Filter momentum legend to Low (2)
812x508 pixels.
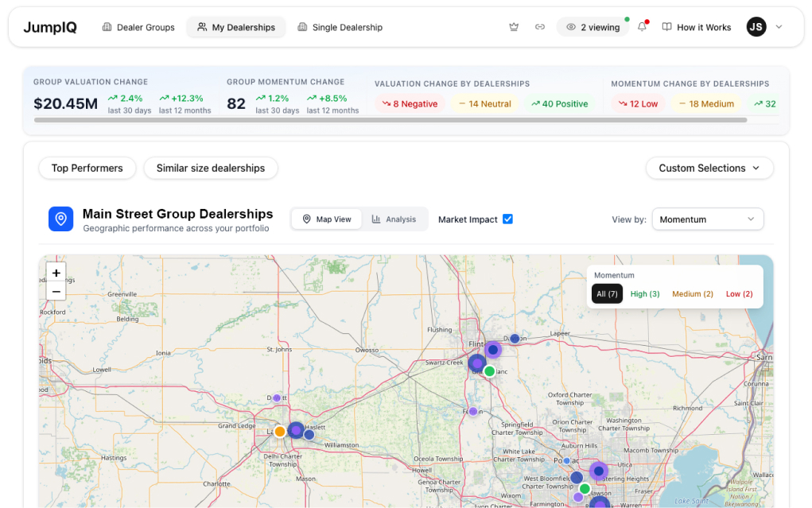coord(739,294)
